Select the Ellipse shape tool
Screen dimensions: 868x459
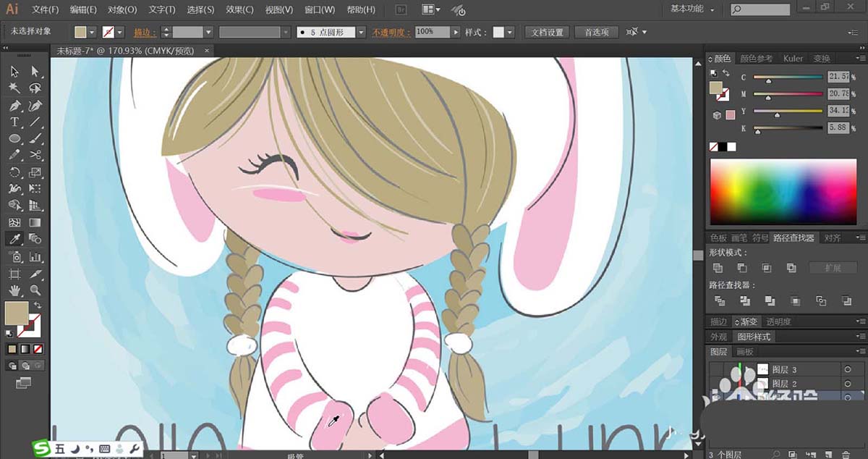click(14, 138)
